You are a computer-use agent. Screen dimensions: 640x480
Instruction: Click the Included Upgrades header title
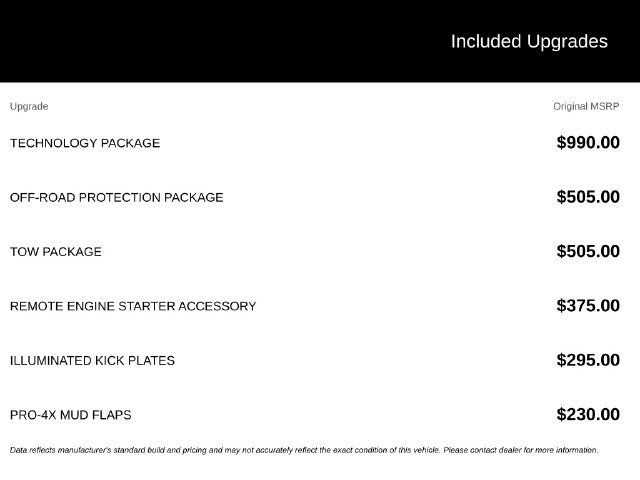click(529, 42)
